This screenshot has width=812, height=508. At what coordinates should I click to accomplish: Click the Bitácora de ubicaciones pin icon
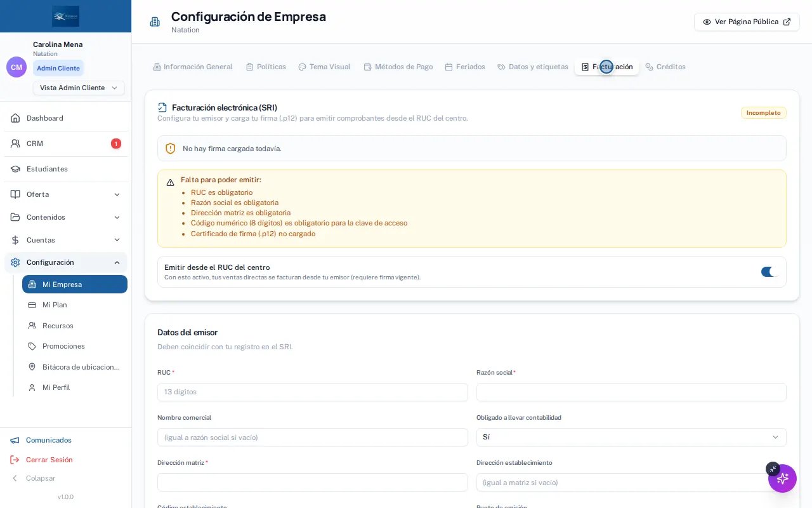[x=32, y=367]
